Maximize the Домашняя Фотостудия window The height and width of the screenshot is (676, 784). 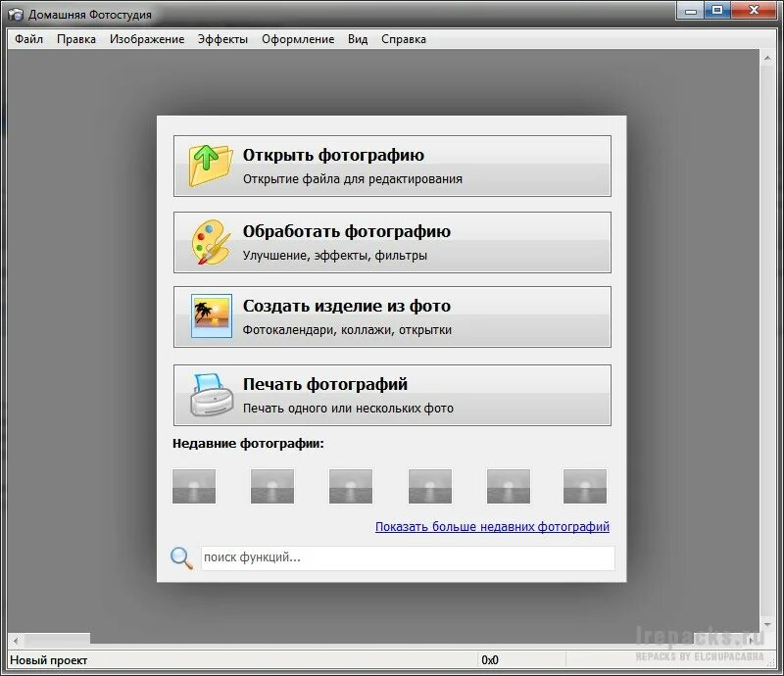click(717, 11)
